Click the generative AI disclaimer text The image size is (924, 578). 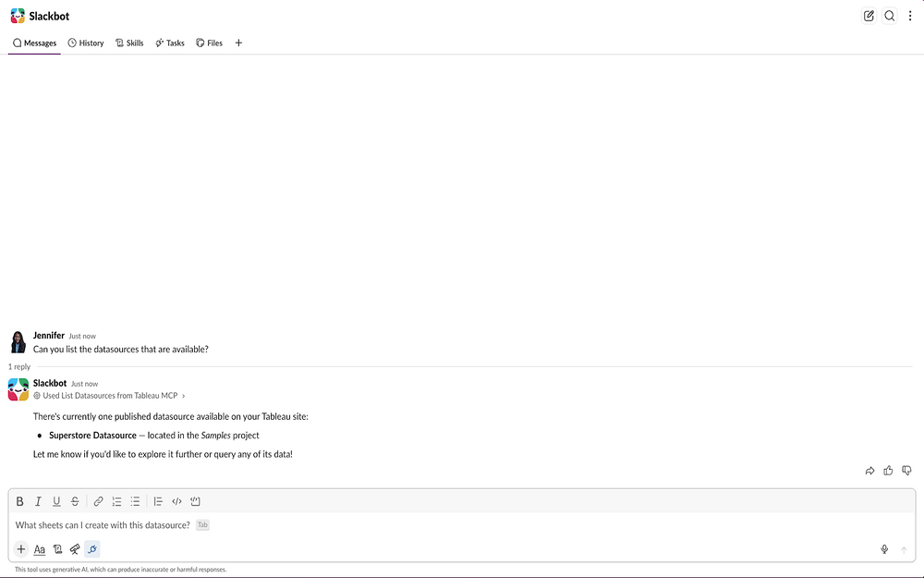coord(120,570)
